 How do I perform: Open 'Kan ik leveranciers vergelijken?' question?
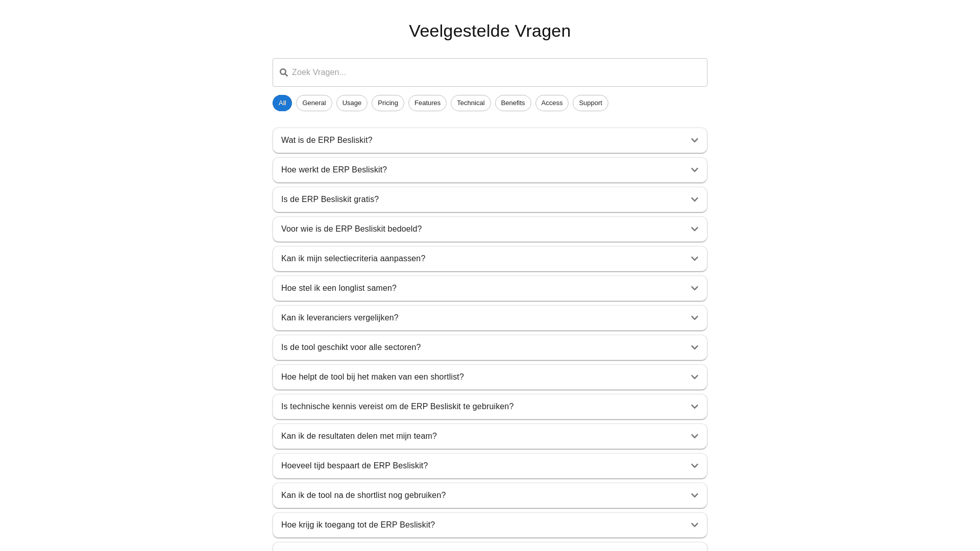tap(339, 318)
